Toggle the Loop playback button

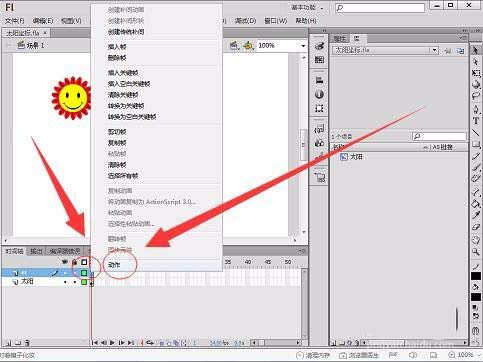pyautogui.click(x=150, y=343)
